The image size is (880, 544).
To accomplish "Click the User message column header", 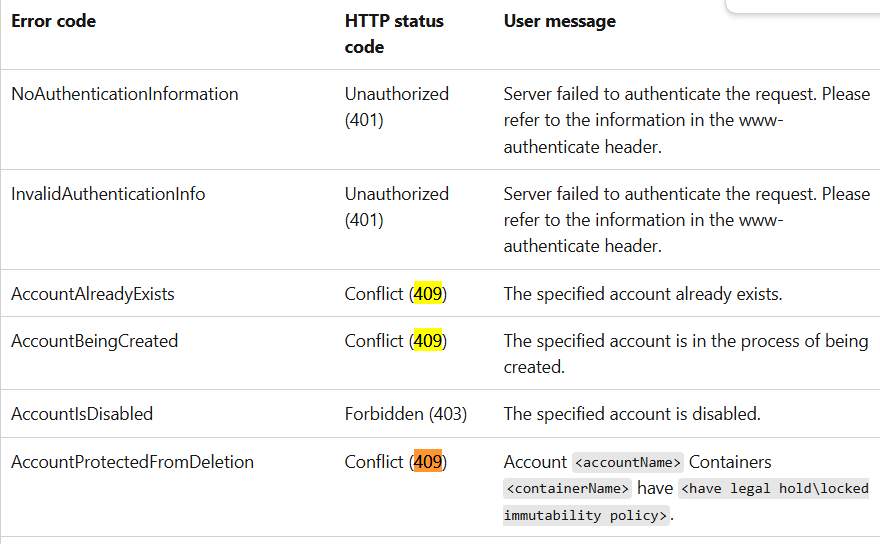I will click(560, 21).
